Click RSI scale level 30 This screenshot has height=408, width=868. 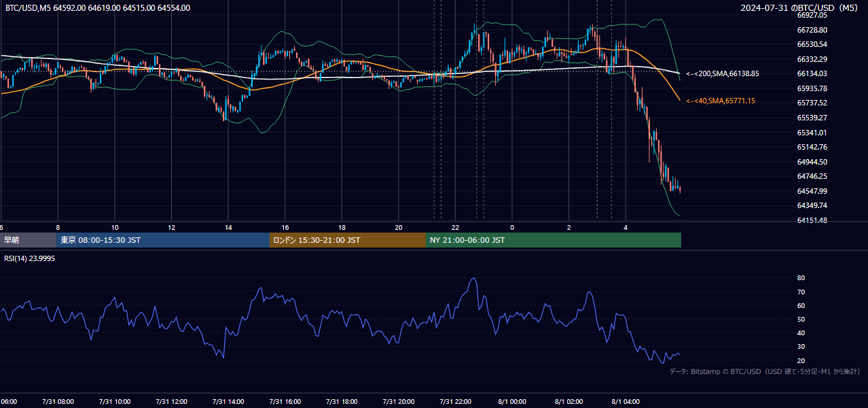(801, 347)
